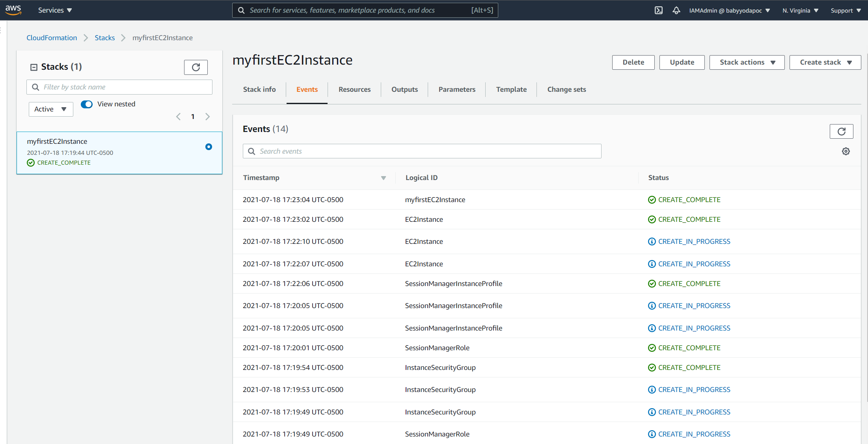The height and width of the screenshot is (444, 868).
Task: Click the Logical ID column header
Action: point(421,178)
